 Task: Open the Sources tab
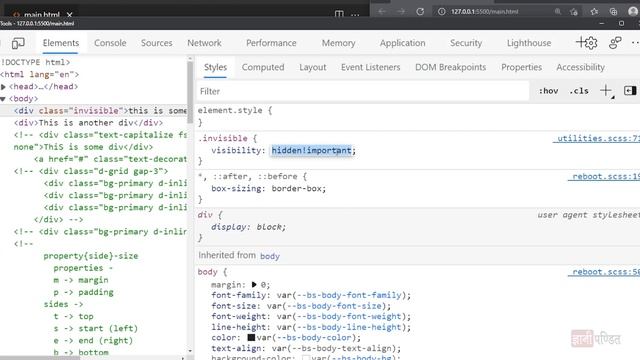click(x=157, y=43)
